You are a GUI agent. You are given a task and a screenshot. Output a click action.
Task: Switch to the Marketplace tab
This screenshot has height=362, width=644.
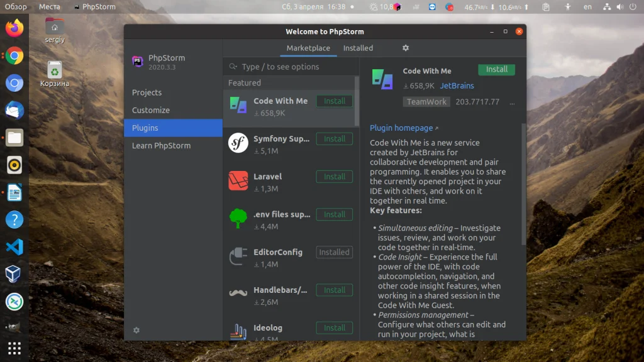coord(308,48)
